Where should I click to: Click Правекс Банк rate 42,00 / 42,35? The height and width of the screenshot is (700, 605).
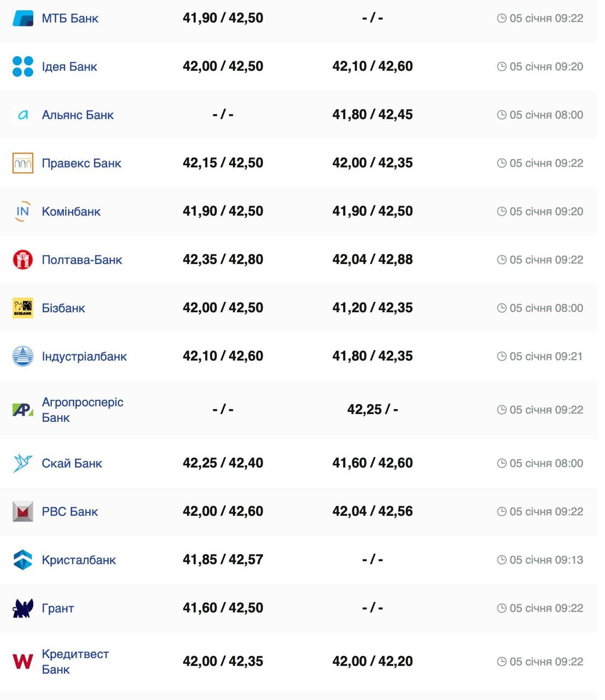coord(373,163)
